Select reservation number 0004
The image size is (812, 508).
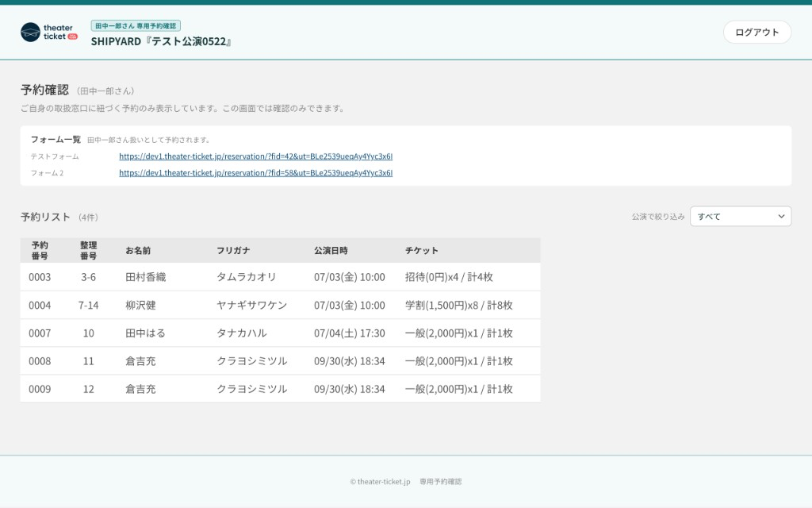tap(40, 305)
